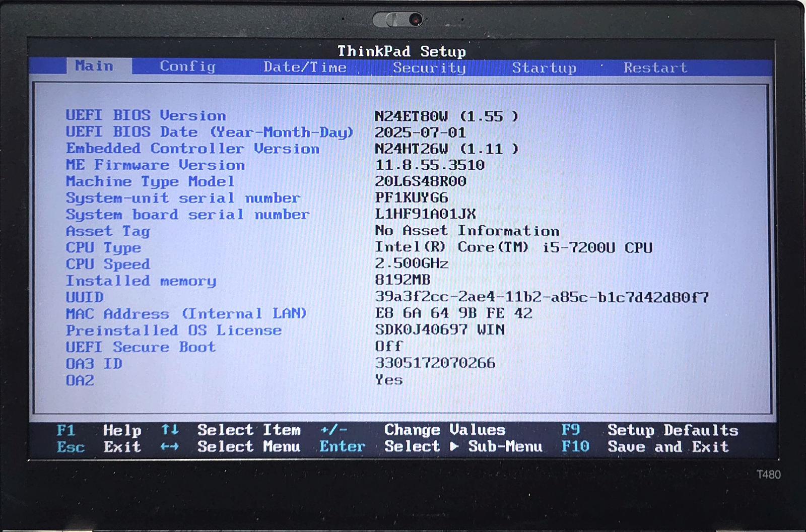The height and width of the screenshot is (532, 806).
Task: Select the UEFI Secure Boot label
Action: [141, 347]
